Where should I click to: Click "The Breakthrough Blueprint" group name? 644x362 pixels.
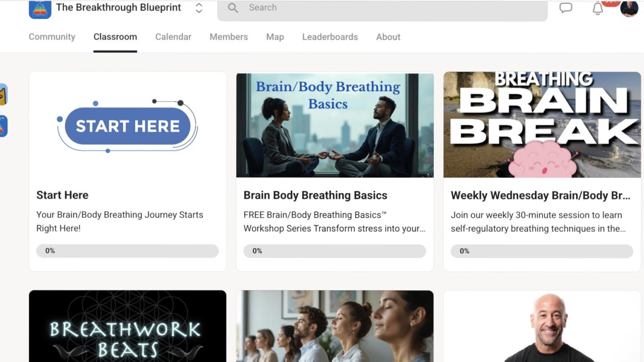(x=119, y=8)
